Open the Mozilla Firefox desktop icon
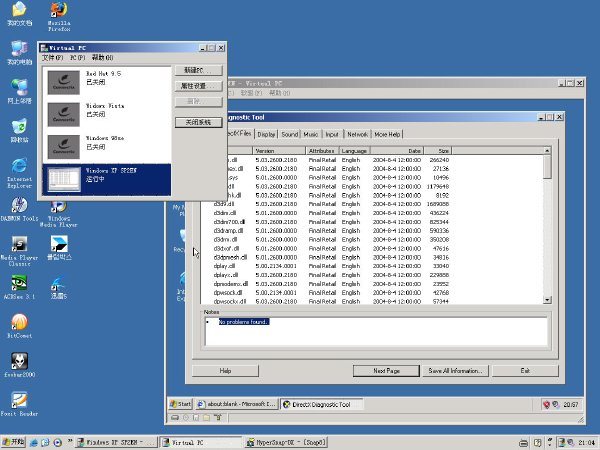Screen dimensions: 600x450 (59, 16)
